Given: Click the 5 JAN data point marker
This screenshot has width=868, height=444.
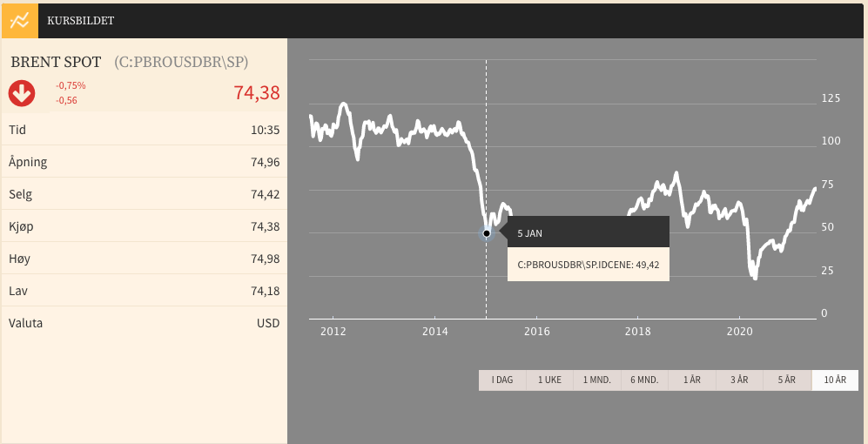Looking at the screenshot, I should coord(487,233).
